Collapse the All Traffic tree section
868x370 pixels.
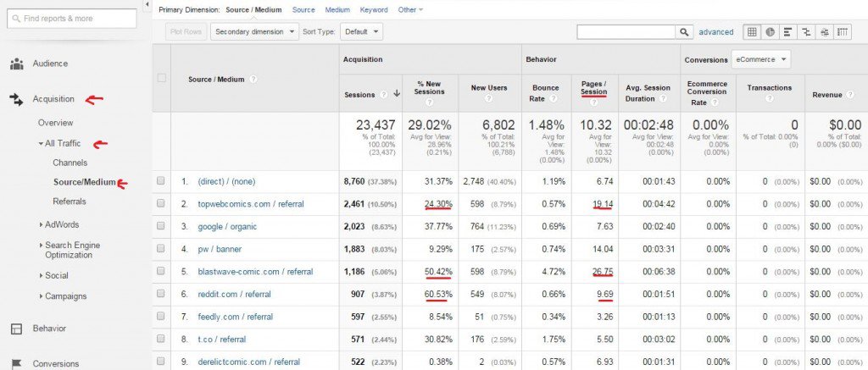(41, 144)
